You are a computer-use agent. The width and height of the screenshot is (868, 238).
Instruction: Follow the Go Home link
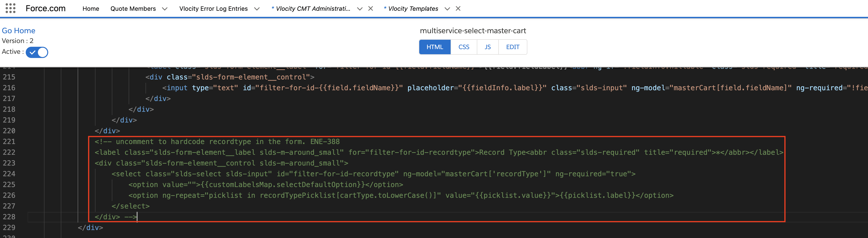18,31
